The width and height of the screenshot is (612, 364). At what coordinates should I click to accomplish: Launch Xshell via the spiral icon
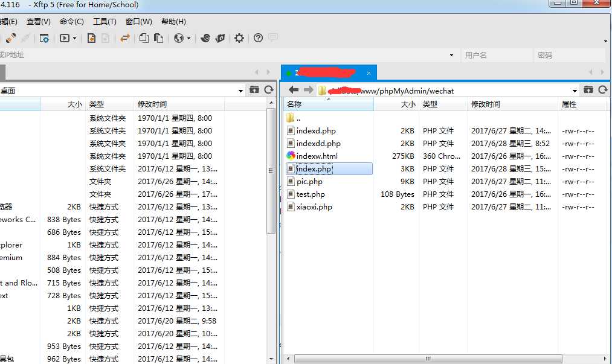click(x=205, y=38)
